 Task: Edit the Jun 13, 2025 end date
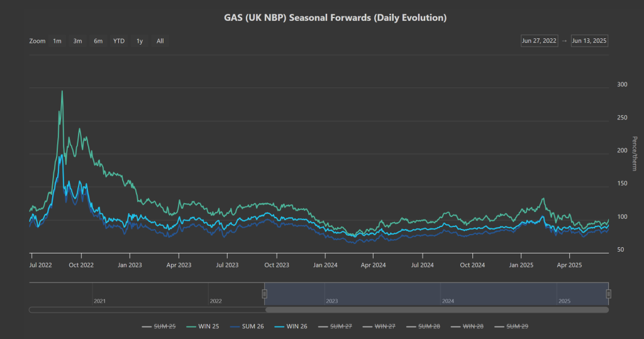point(589,41)
